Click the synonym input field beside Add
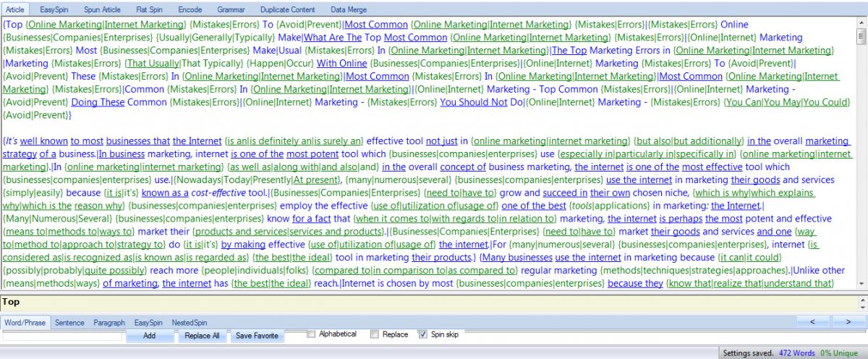This screenshot has height=359, width=868. (x=63, y=337)
